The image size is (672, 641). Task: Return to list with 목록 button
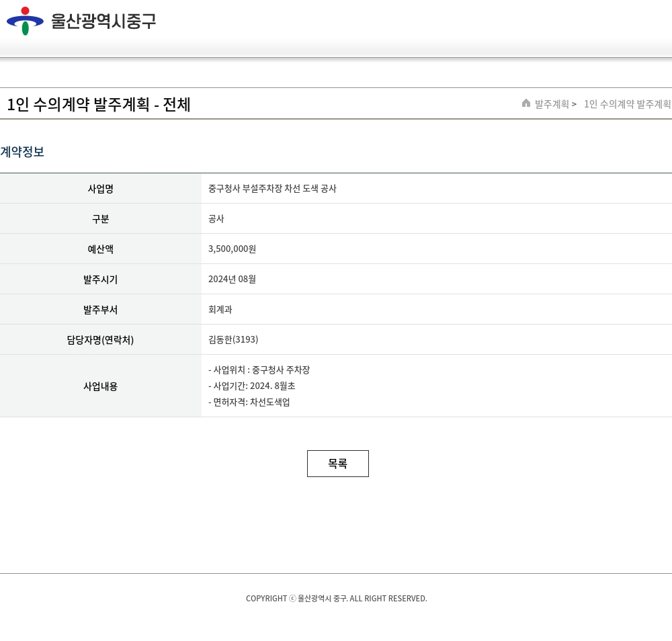tap(338, 463)
